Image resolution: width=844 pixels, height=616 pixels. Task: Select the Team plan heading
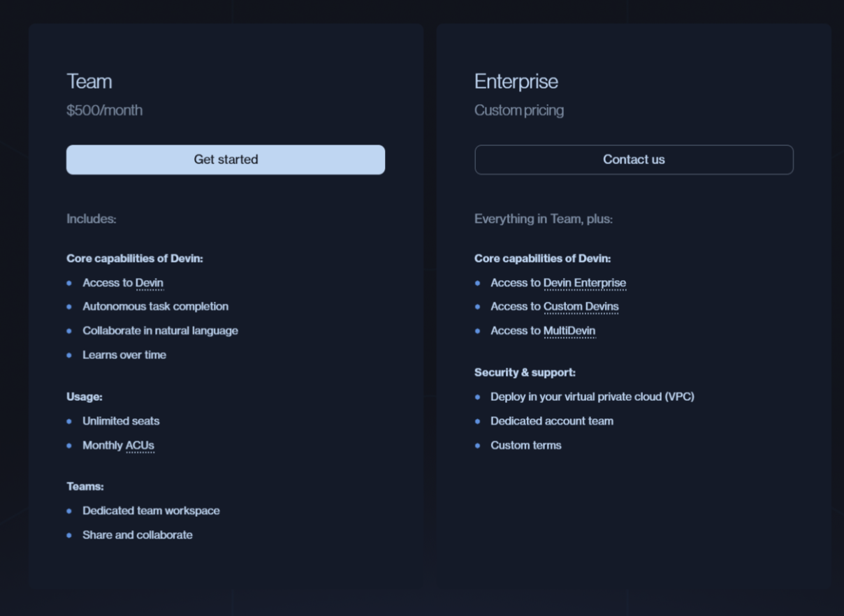[x=89, y=82]
